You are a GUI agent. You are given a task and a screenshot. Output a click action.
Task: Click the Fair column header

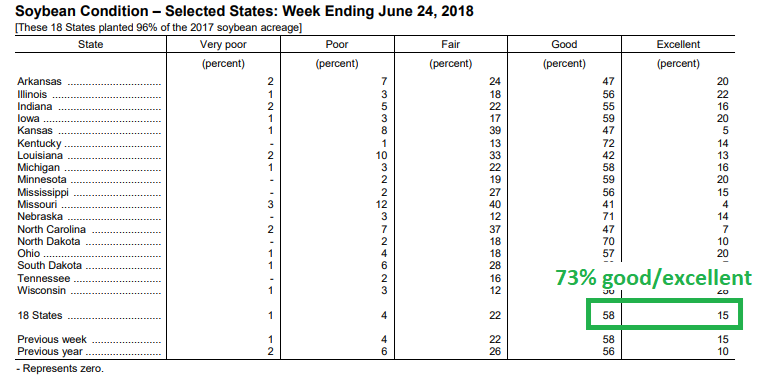coord(450,45)
